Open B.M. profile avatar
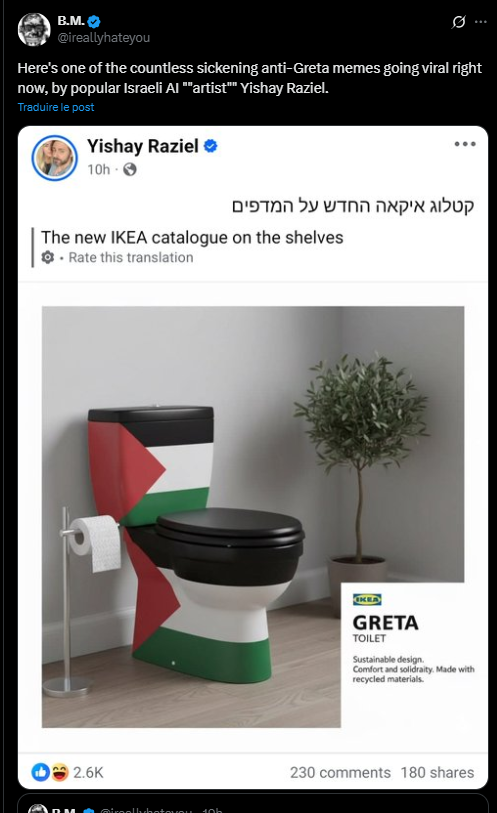 click(x=34, y=30)
